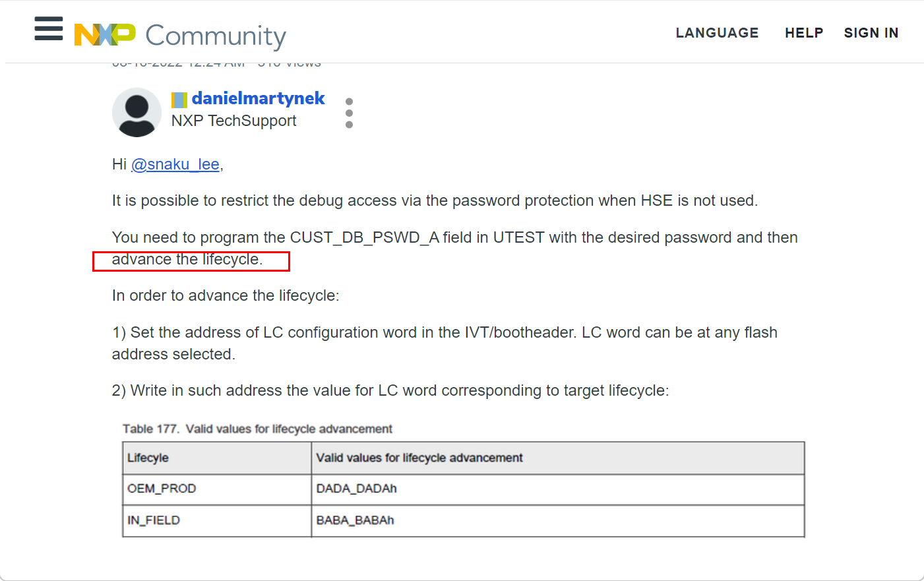Click the "In order to advance the lifecycle" line

[226, 295]
